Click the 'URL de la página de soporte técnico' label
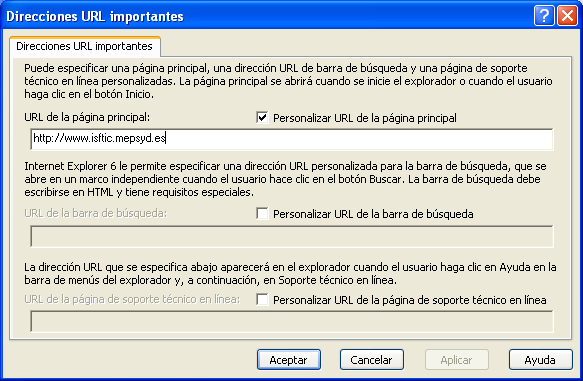The image size is (583, 381). [132, 299]
